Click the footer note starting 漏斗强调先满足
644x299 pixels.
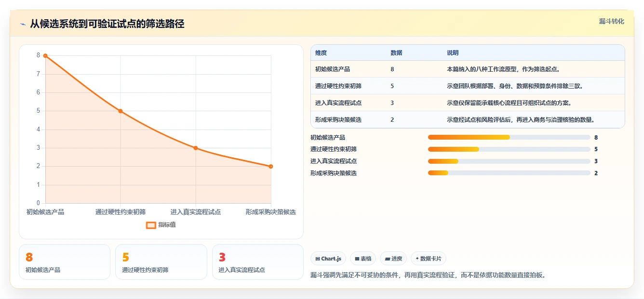[428, 275]
